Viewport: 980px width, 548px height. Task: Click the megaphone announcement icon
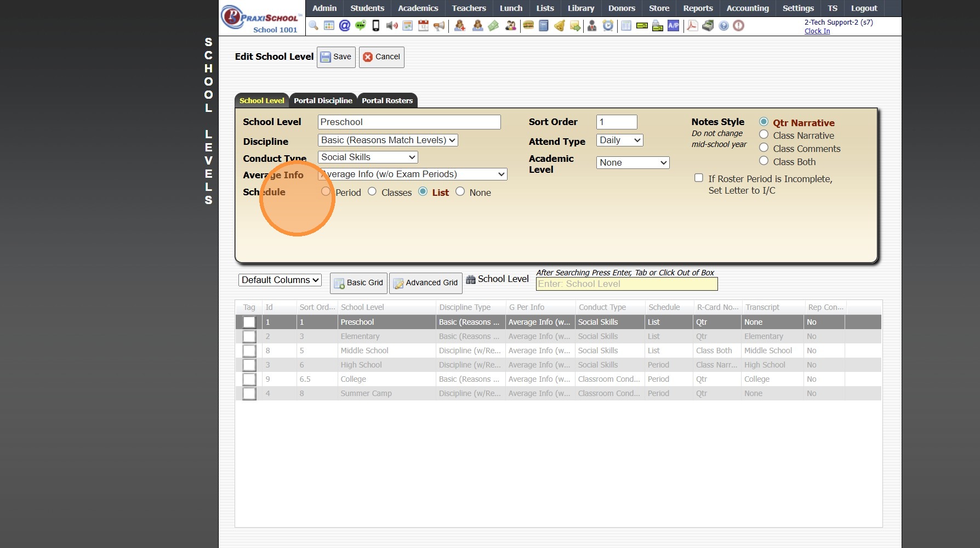pos(439,26)
